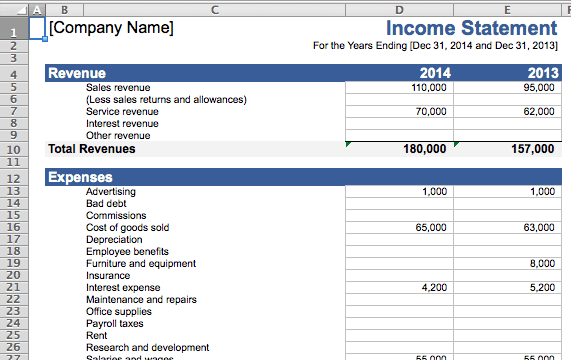Select the Sales revenue label
The image size is (571, 360).
(118, 88)
